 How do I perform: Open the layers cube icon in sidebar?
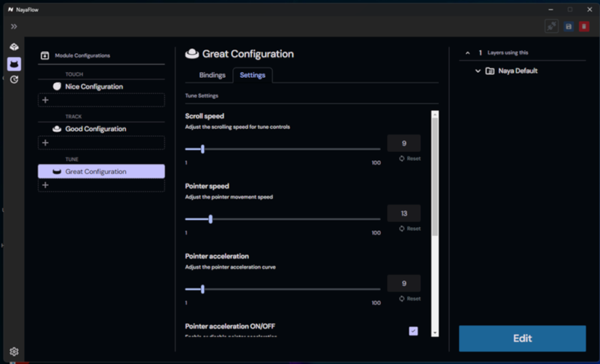(14, 46)
